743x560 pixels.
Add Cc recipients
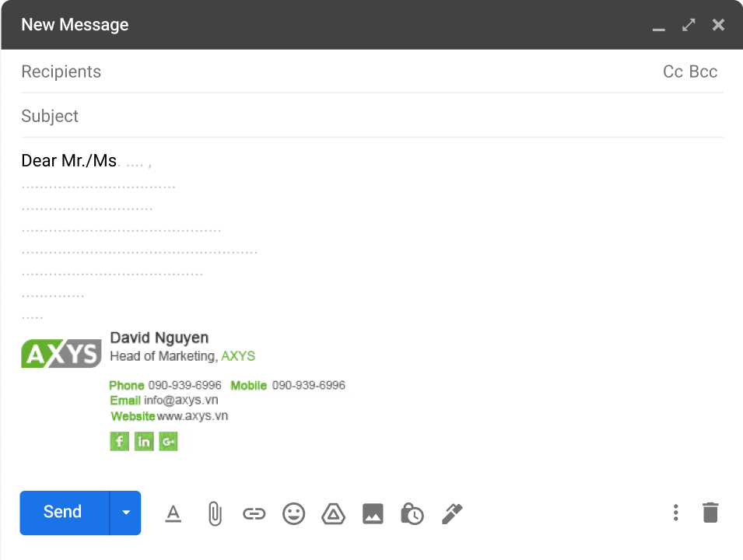673,72
